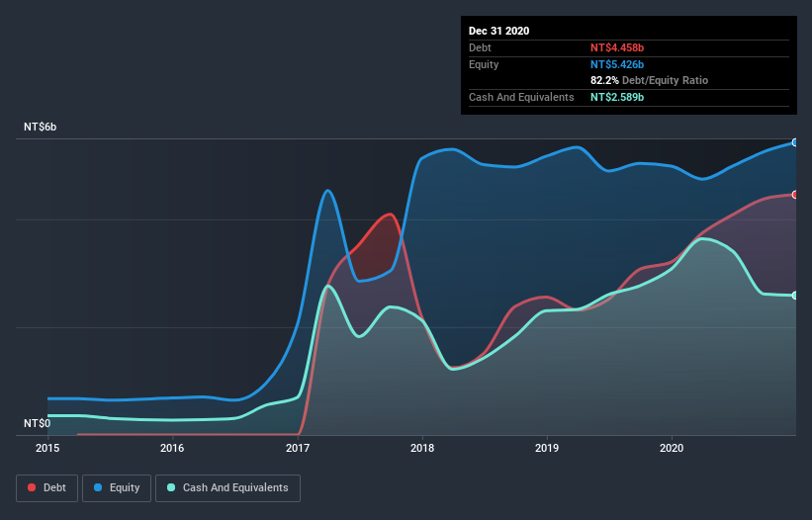This screenshot has height=520, width=812.
Task: Click the 2019 x-axis label
Action: pos(547,448)
